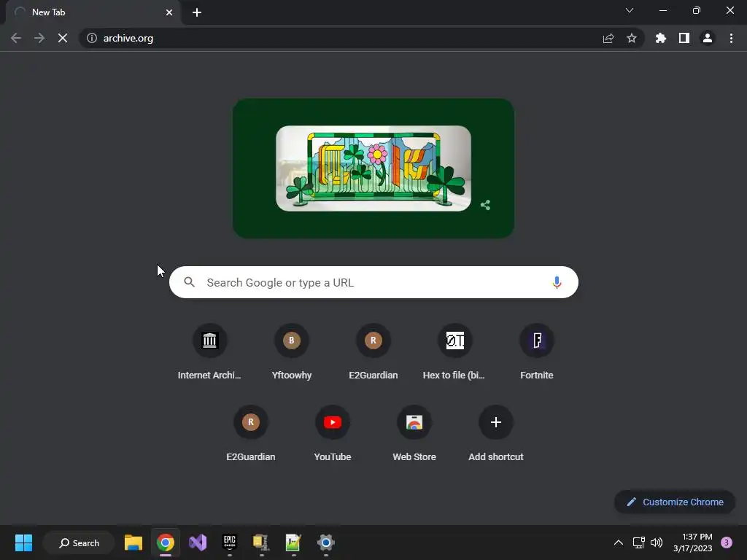This screenshot has height=560, width=747.
Task: Open the tab search chevron
Action: 630,10
